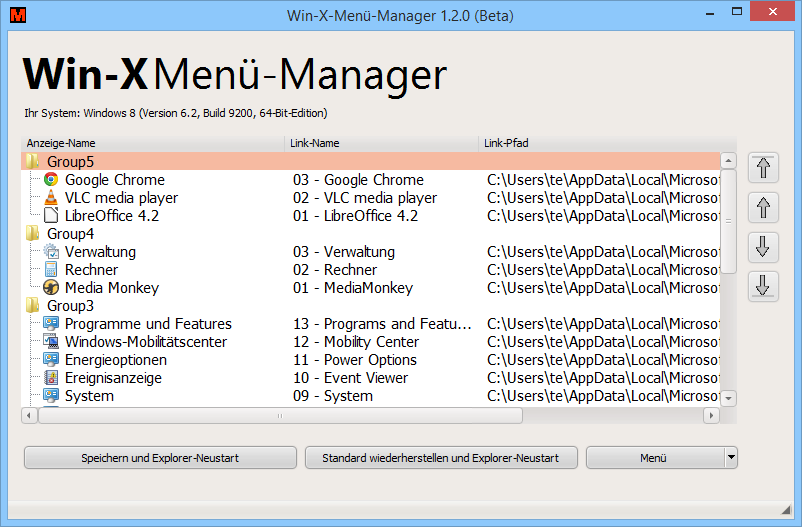Click link name '02 - VLC media player'

[x=365, y=197]
